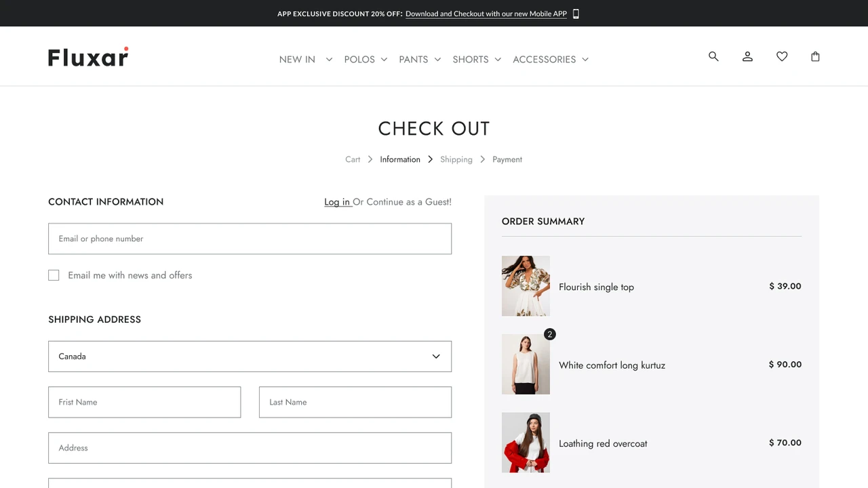Open NEW IN navigation item
Image resolution: width=868 pixels, height=488 pixels.
coord(297,60)
